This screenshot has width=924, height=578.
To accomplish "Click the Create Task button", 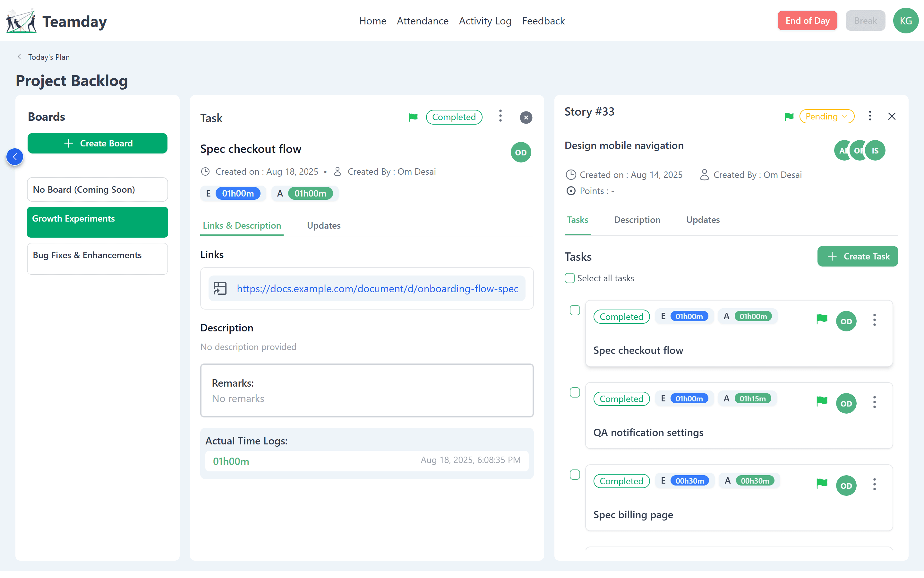I will pyautogui.click(x=858, y=256).
